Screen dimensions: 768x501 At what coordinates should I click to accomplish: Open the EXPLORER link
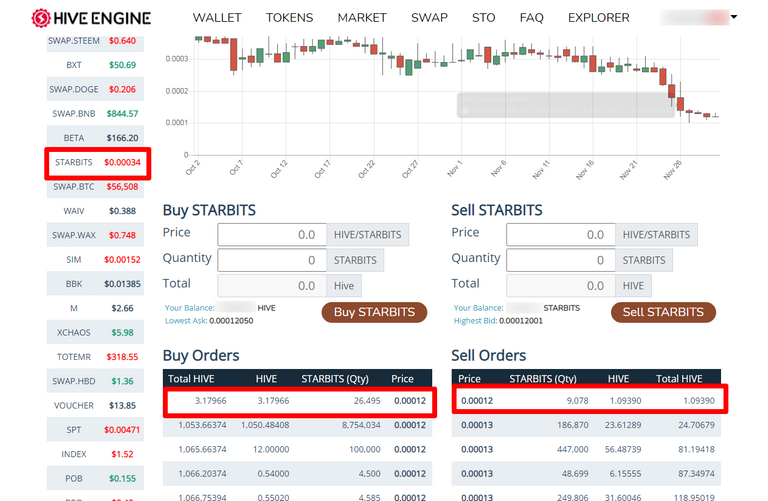[599, 18]
